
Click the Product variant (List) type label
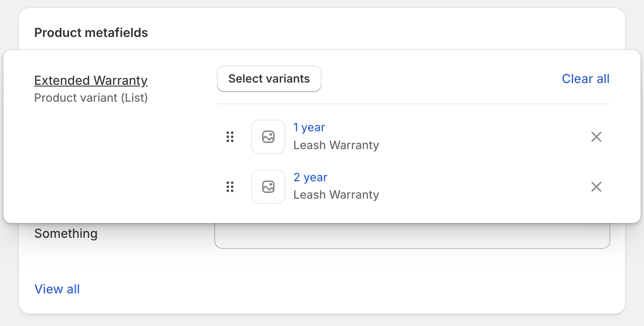click(91, 98)
